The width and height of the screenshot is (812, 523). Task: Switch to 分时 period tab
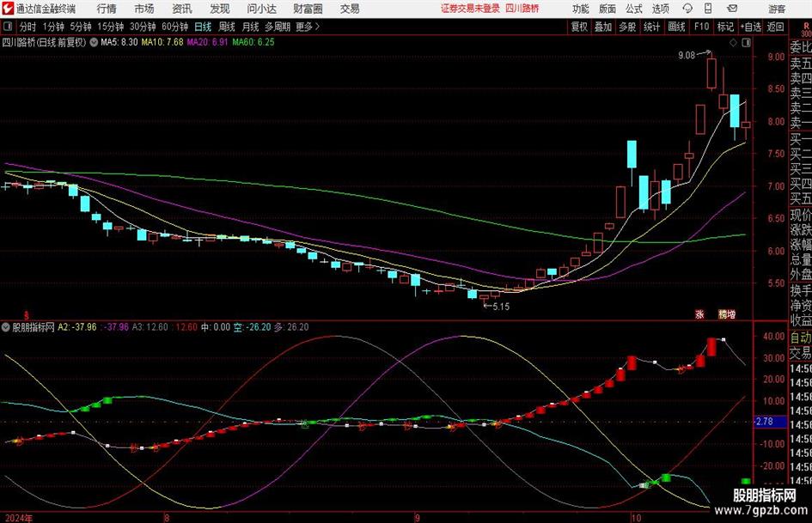point(27,27)
